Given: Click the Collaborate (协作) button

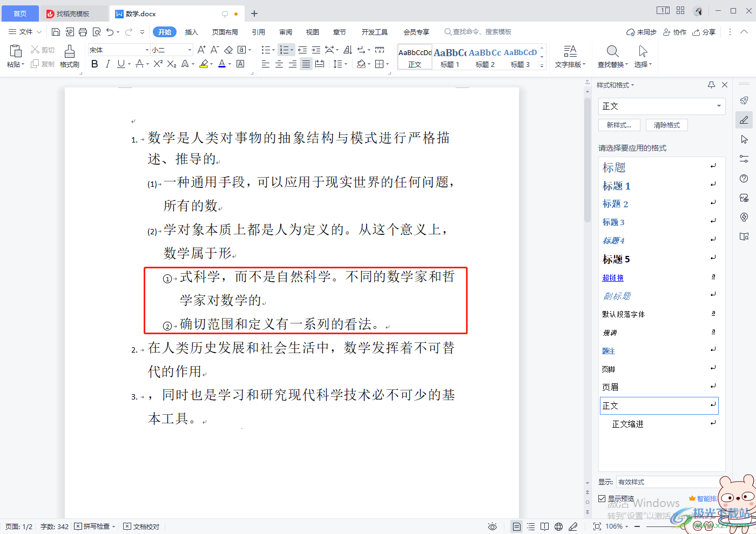Looking at the screenshot, I should pos(674,32).
